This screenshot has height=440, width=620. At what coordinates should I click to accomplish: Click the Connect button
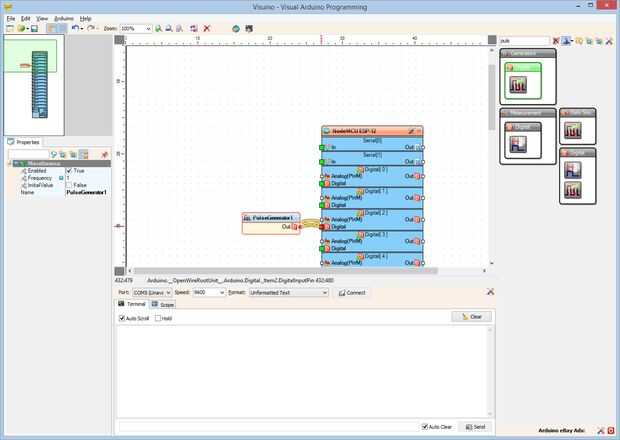[352, 293]
